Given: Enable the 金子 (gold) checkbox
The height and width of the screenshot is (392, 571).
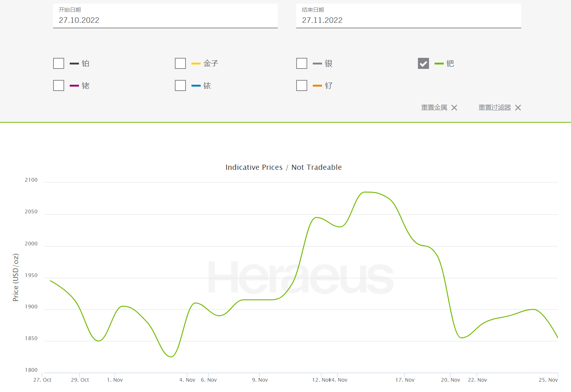Looking at the screenshot, I should tap(180, 63).
